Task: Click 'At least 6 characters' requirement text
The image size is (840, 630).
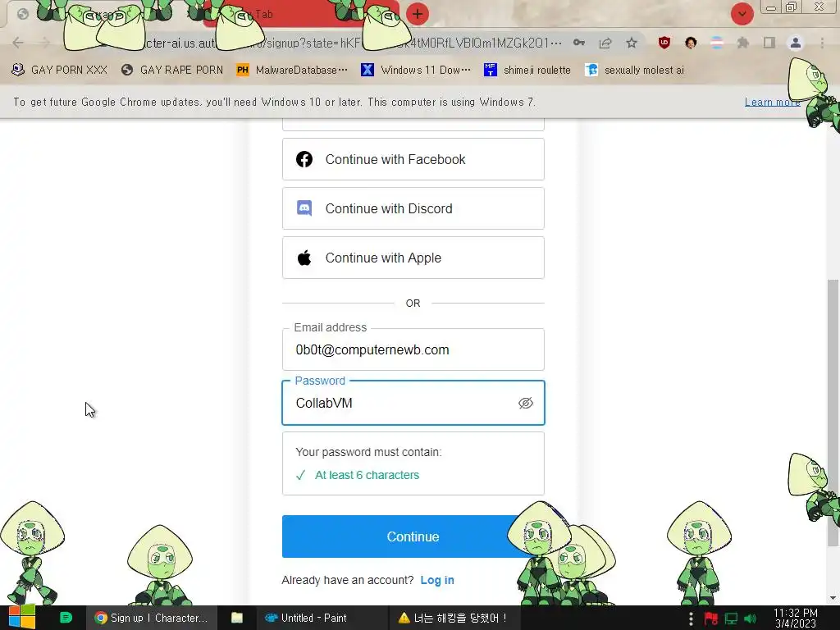Action: [367, 475]
